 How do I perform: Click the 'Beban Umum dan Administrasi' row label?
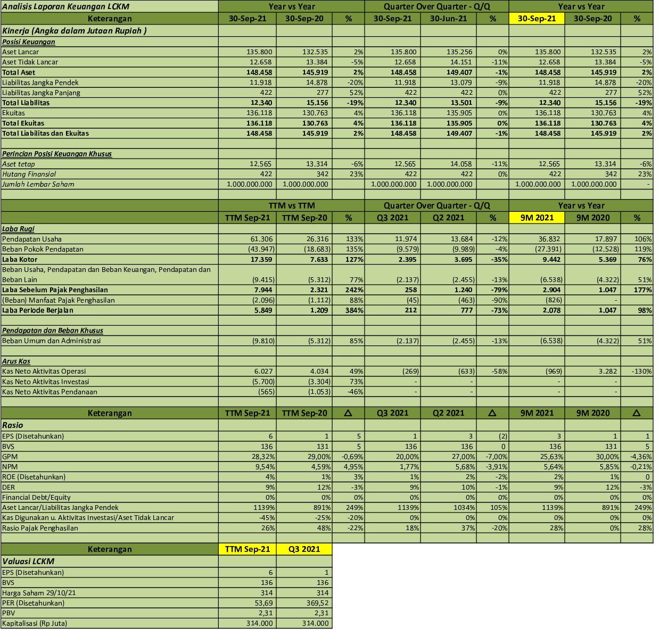pyautogui.click(x=51, y=341)
